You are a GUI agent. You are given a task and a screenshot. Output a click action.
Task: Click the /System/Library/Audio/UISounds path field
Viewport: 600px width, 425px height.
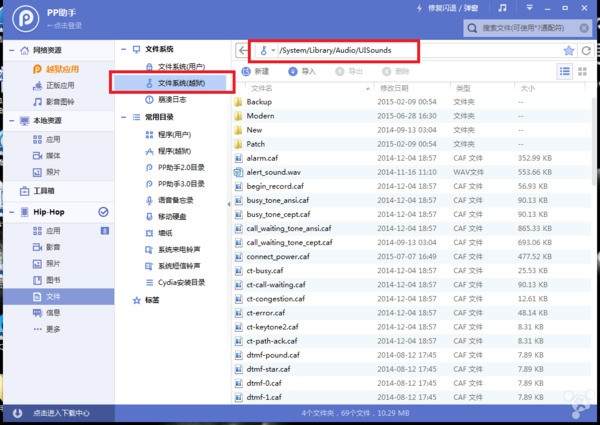(335, 50)
